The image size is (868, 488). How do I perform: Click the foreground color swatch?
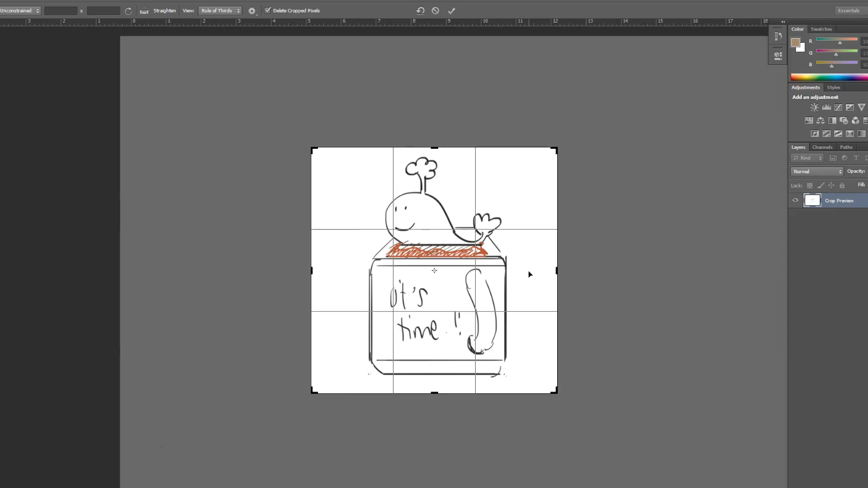(x=795, y=42)
